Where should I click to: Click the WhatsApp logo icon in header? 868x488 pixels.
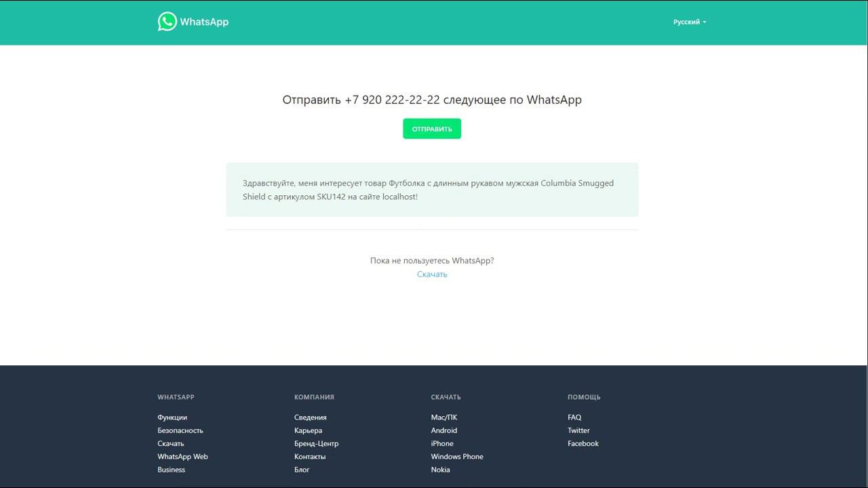tap(167, 22)
